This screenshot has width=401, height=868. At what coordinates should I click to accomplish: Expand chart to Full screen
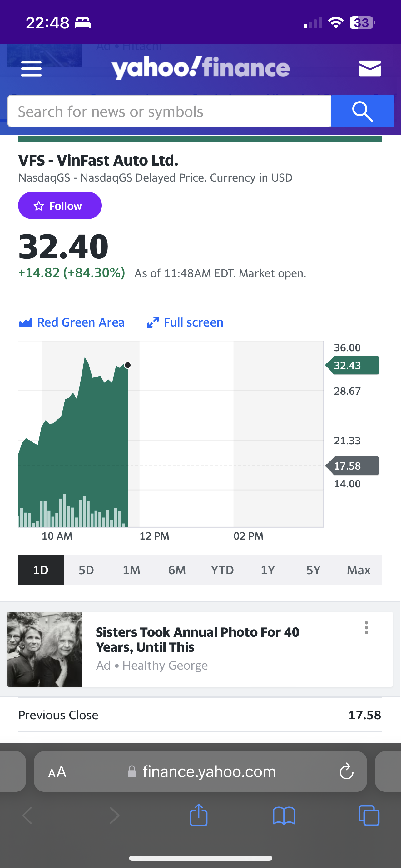[186, 322]
